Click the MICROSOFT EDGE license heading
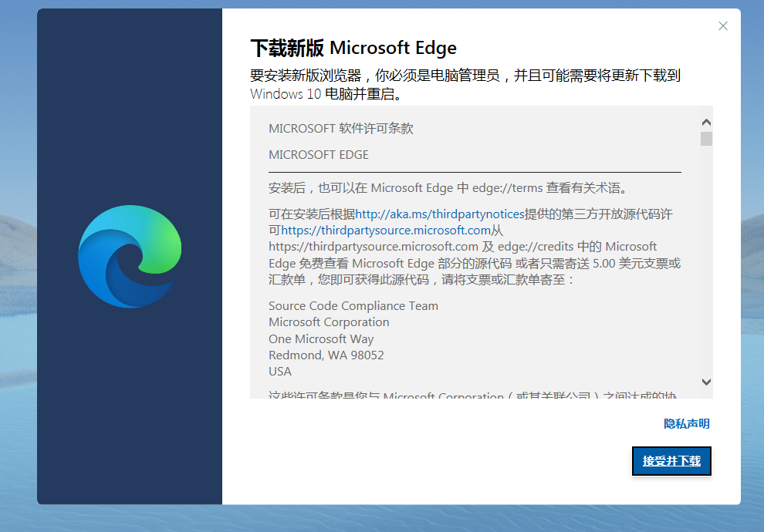 (x=319, y=155)
